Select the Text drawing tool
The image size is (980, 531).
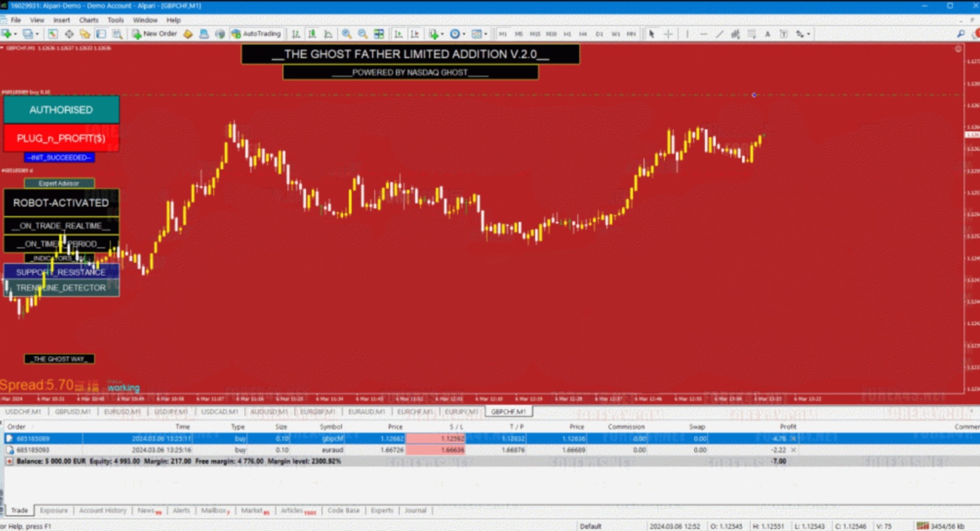point(768,34)
